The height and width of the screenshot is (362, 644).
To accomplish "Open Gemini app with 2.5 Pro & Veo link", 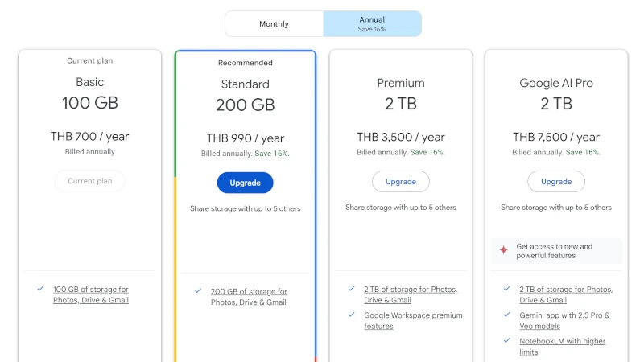I will pyautogui.click(x=564, y=320).
